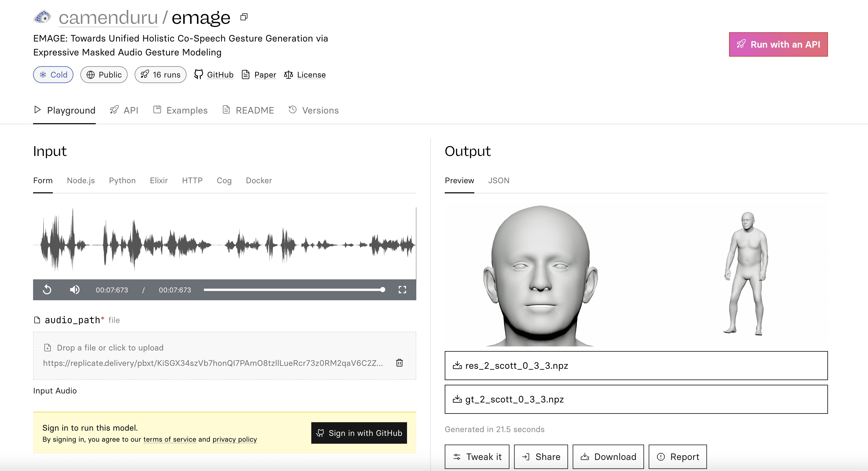Click the camenduru owner link

[x=108, y=17]
